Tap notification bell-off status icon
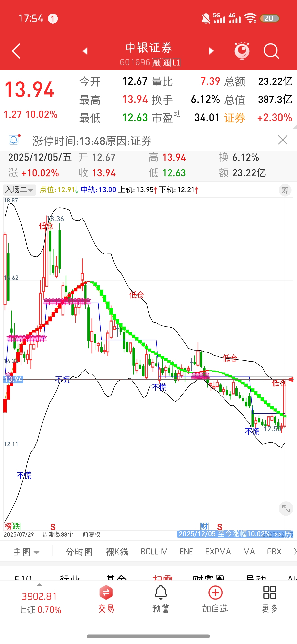Screen dimensions: 297x644 (206, 19)
